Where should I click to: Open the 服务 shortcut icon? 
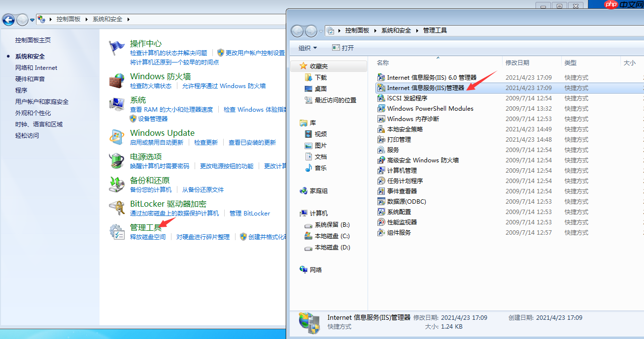click(x=381, y=150)
